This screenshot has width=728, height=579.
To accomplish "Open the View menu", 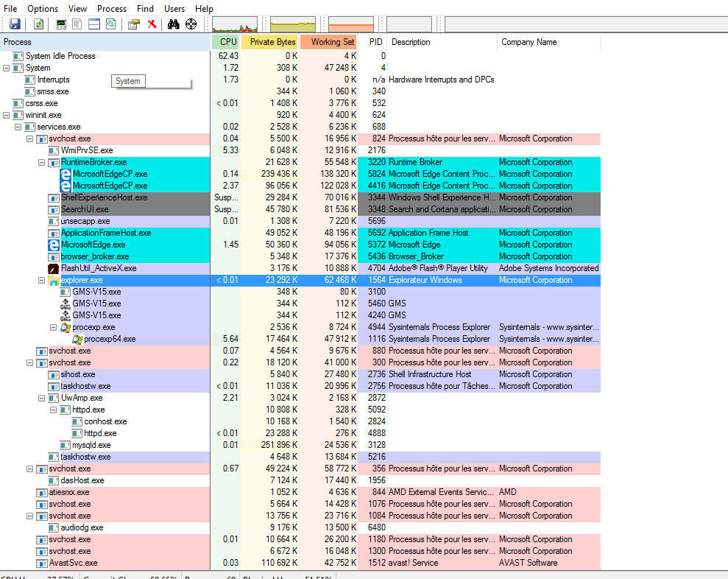I will click(x=77, y=9).
